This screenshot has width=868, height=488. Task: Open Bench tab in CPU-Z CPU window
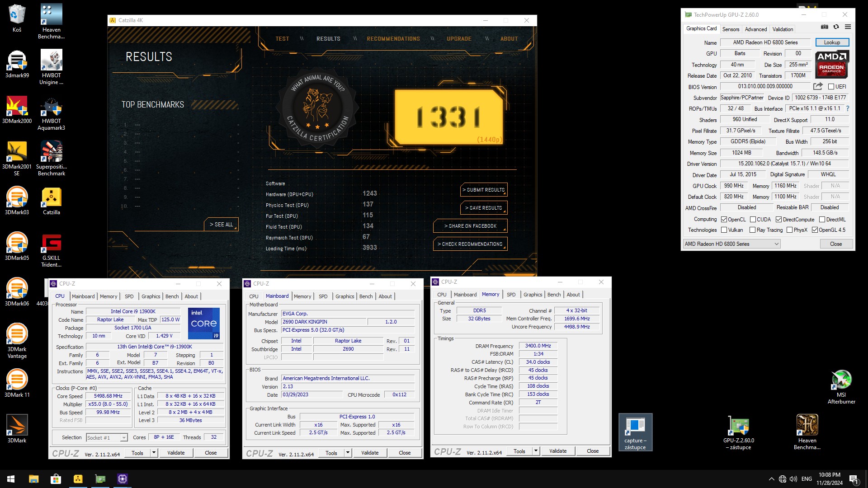172,296
